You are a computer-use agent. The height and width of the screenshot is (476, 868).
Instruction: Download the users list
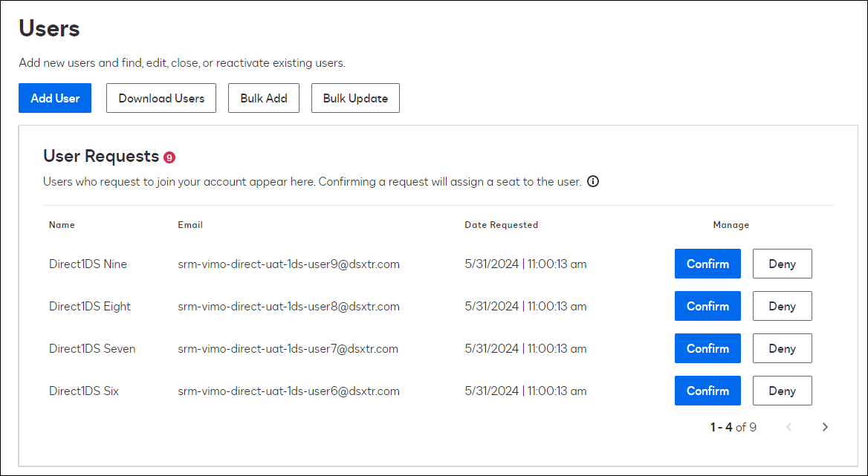click(x=161, y=98)
